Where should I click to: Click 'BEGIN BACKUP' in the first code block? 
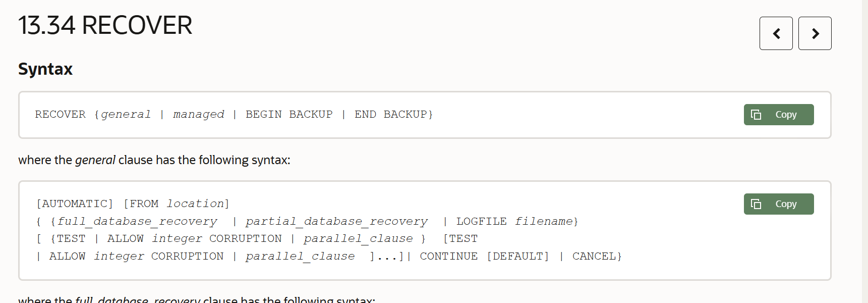[289, 115]
